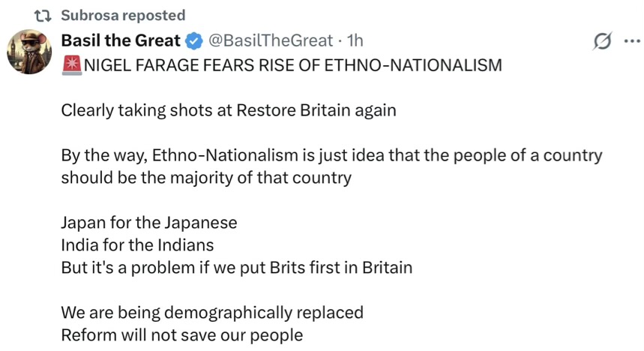Viewport: 644px width, 351px height.
Task: Click the 'India for the Indians' line
Action: point(137,244)
